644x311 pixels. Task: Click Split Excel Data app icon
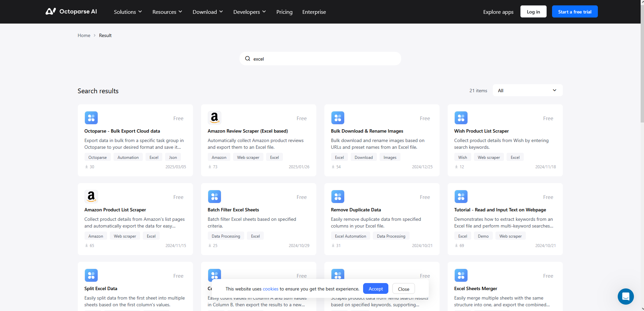tap(91, 275)
